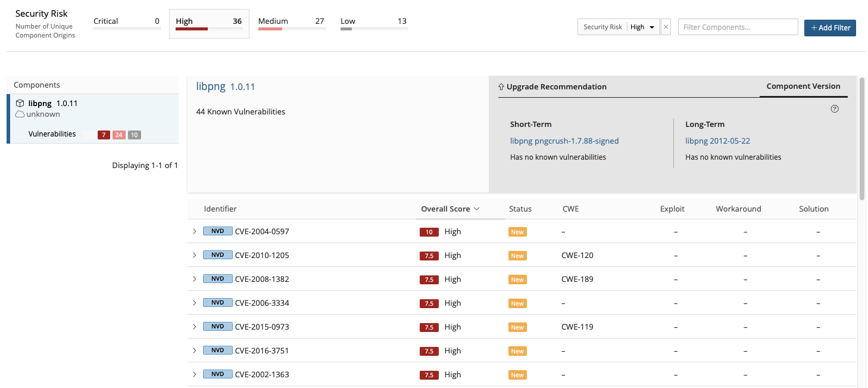
Task: Click the cube icon beside libpng component
Action: (x=19, y=103)
